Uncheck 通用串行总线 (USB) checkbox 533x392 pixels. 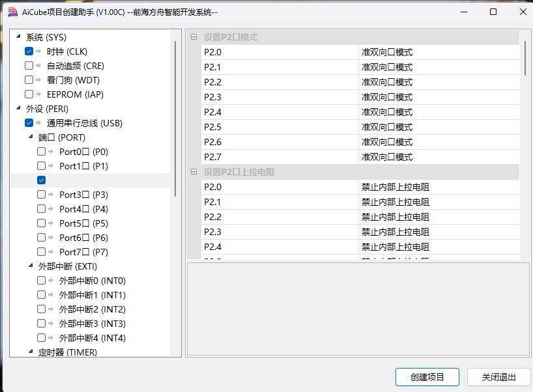29,122
